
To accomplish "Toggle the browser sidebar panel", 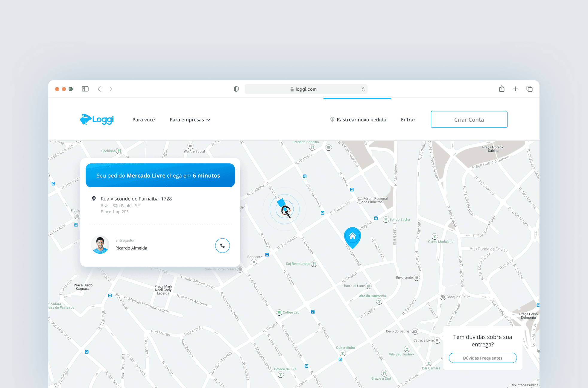I will [85, 89].
